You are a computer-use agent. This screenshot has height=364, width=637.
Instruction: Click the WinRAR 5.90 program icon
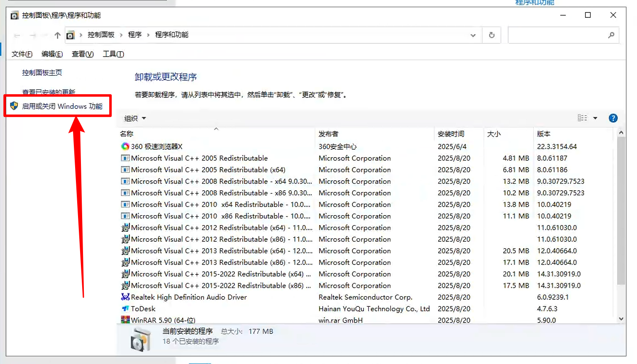[x=125, y=320]
